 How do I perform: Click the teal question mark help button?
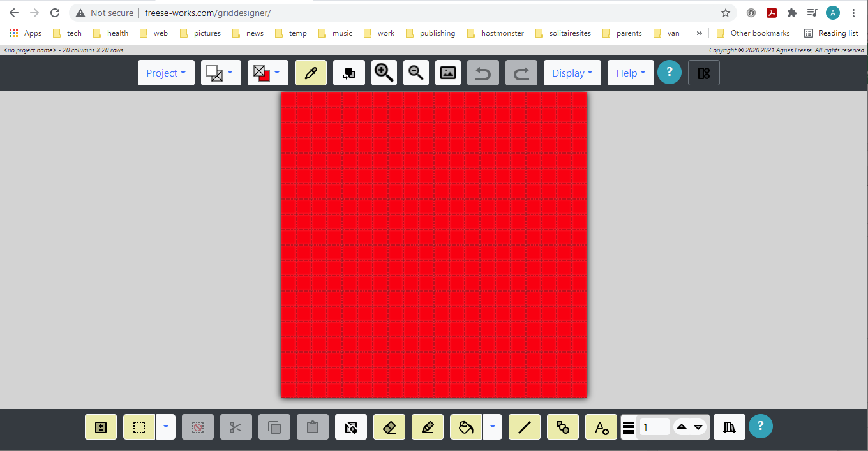[x=670, y=72]
